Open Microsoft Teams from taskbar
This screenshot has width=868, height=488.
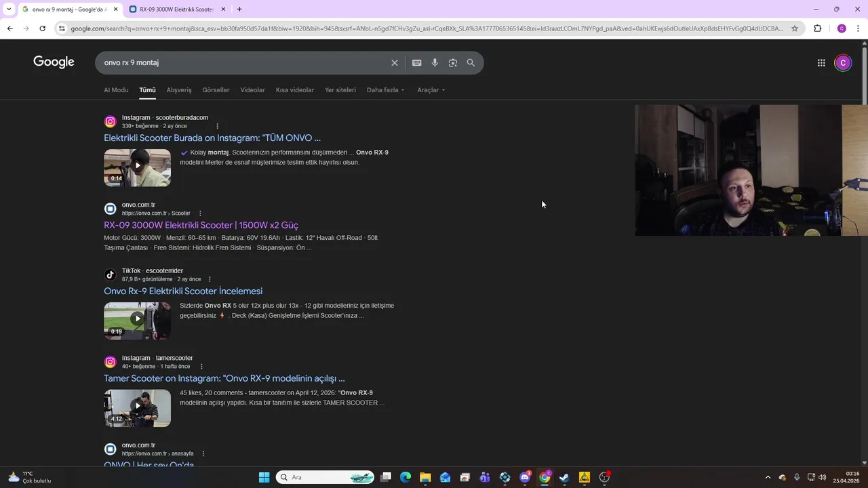click(x=485, y=477)
